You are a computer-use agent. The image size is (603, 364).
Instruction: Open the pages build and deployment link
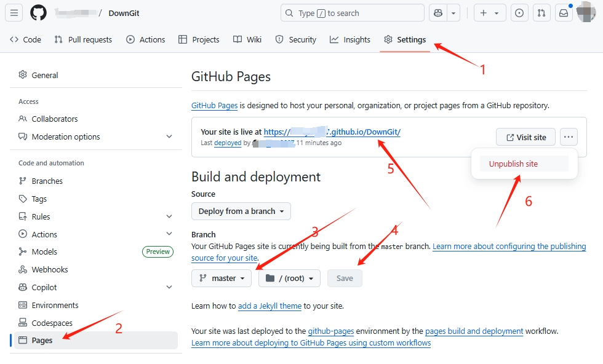tap(474, 331)
